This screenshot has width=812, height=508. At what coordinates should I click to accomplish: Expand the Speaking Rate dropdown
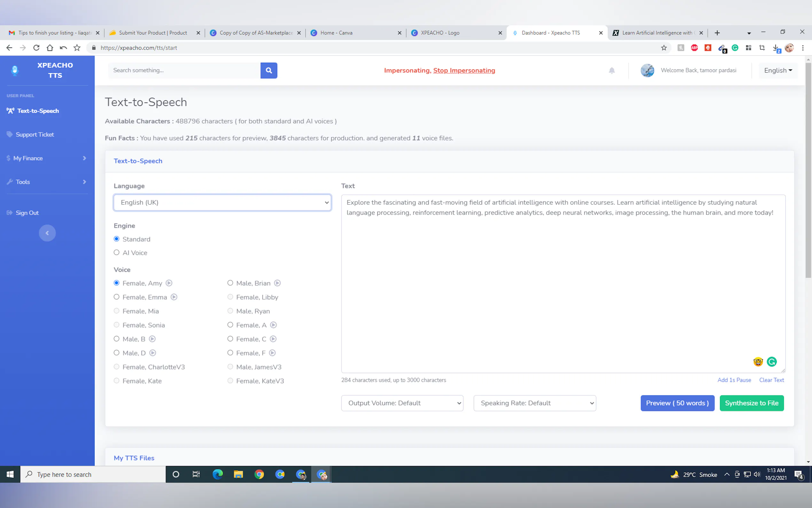click(x=535, y=403)
